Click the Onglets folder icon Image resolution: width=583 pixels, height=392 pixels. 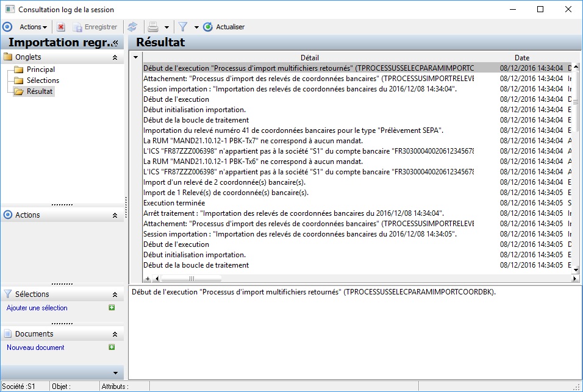point(7,57)
